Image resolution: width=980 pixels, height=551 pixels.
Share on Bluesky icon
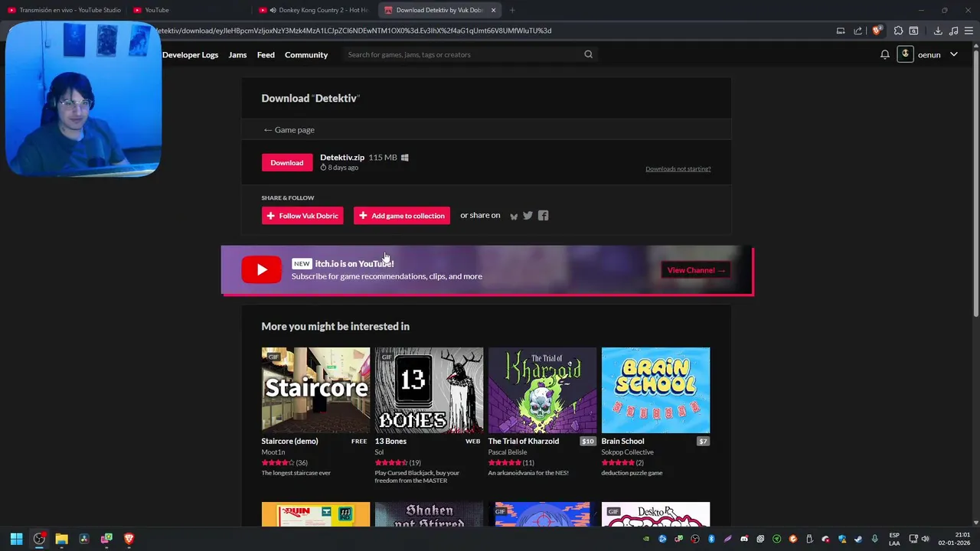[514, 216]
